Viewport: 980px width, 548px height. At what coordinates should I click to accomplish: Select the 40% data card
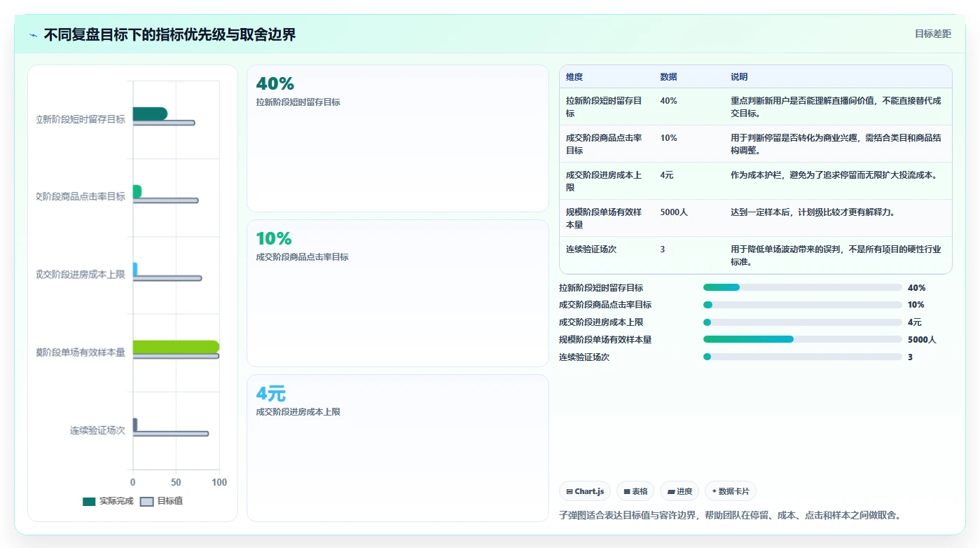tap(397, 138)
